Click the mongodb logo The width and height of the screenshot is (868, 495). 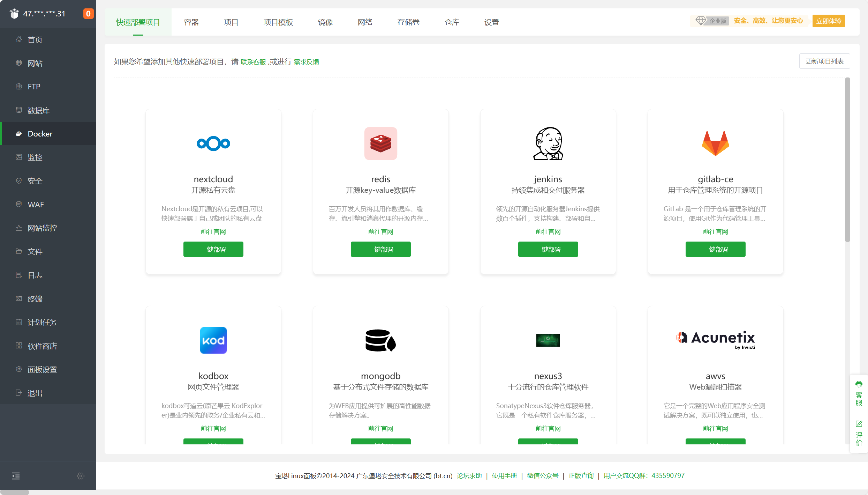[381, 340]
